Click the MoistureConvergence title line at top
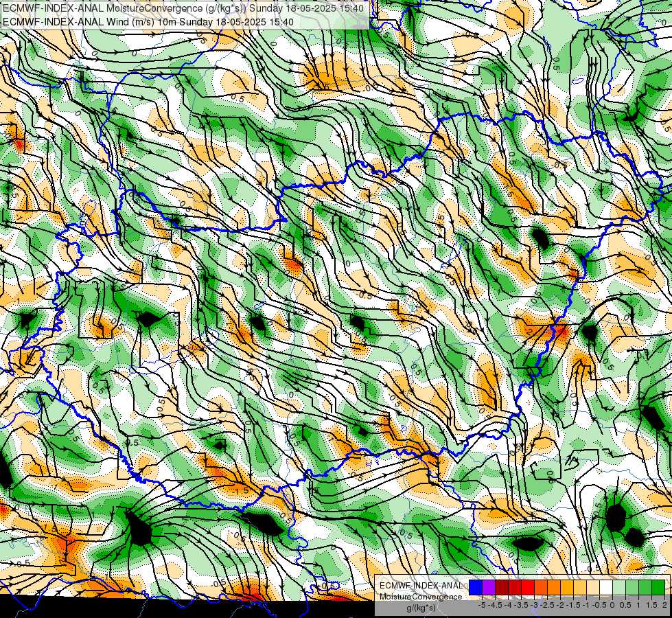 pyautogui.click(x=183, y=8)
